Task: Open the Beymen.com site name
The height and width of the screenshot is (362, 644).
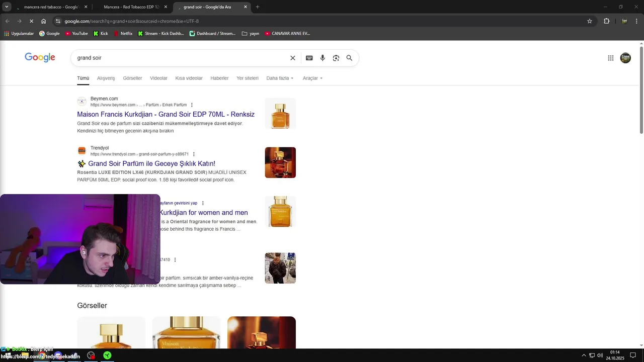Action: tap(104, 99)
